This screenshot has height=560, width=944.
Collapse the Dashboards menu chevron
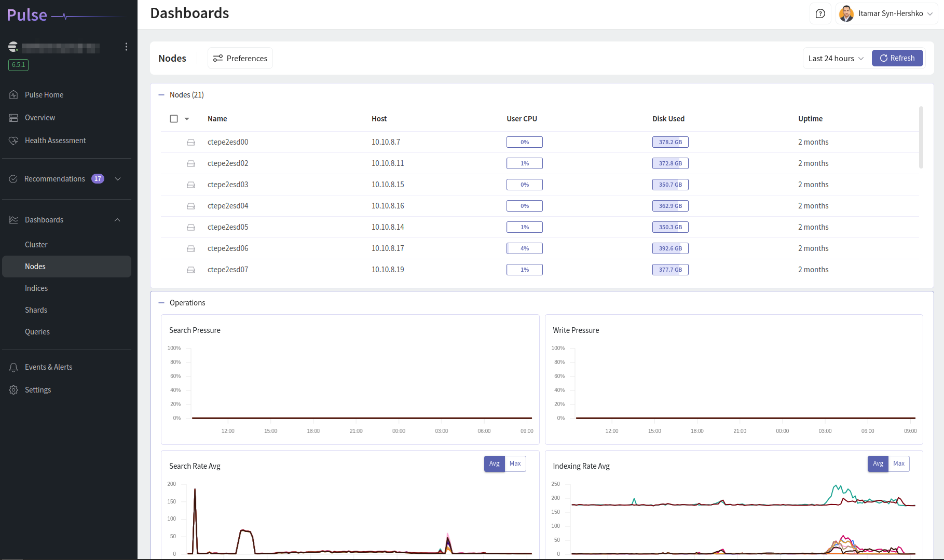(117, 220)
